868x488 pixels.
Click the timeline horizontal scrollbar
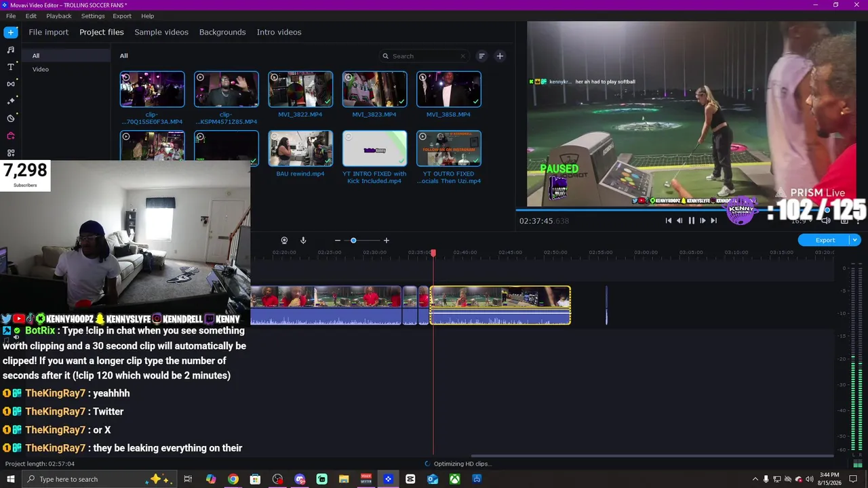tap(652, 456)
